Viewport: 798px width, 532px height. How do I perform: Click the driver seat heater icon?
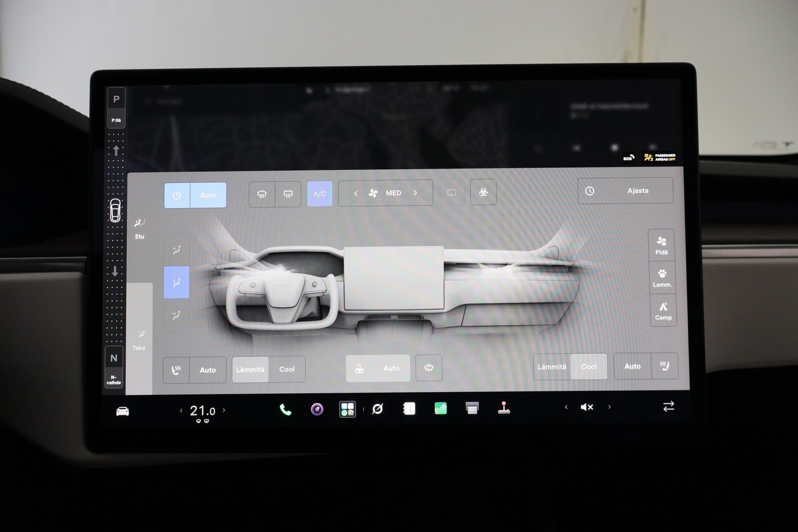[177, 370]
